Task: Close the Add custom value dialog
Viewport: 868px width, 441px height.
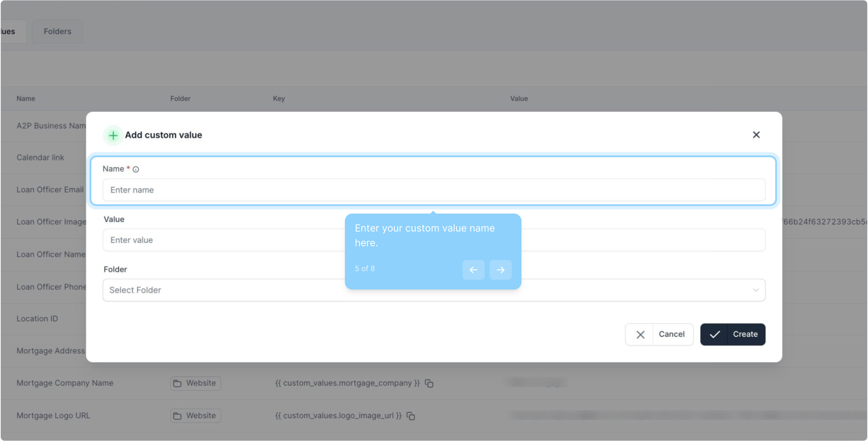Action: [756, 135]
